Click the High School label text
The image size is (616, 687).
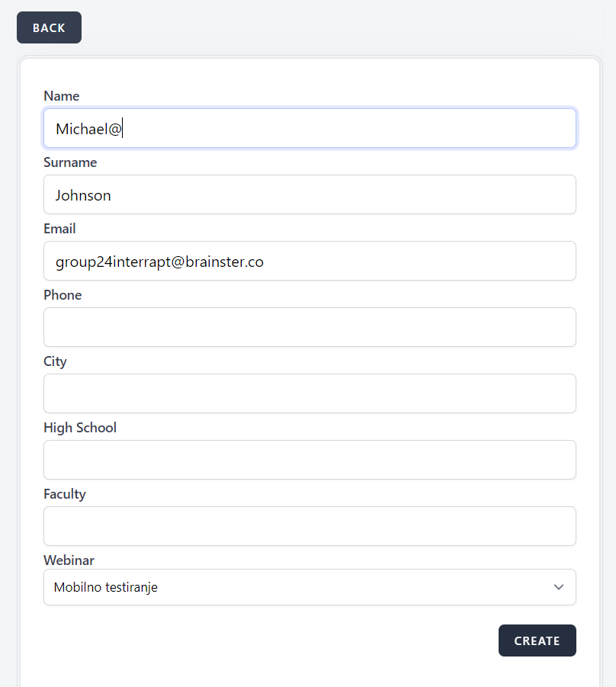[x=80, y=428]
